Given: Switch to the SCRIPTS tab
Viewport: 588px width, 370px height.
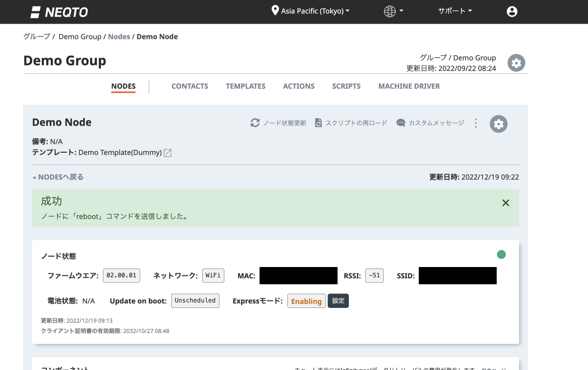Looking at the screenshot, I should click(346, 86).
